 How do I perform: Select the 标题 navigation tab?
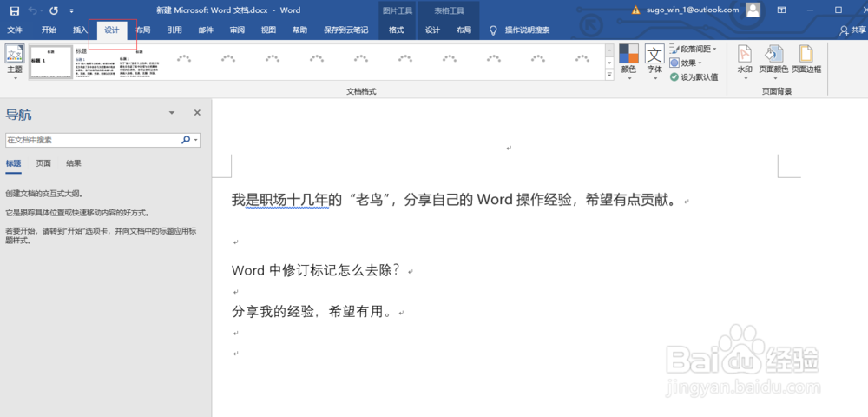(x=13, y=163)
